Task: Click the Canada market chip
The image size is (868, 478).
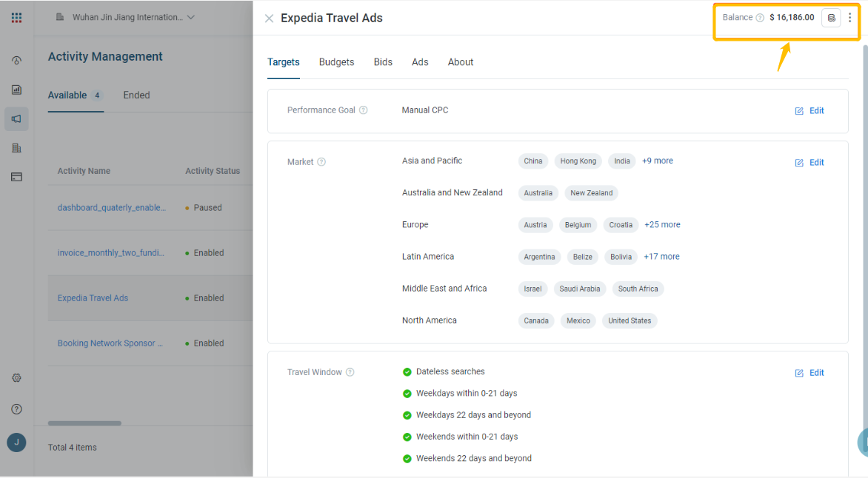Action: [536, 321]
